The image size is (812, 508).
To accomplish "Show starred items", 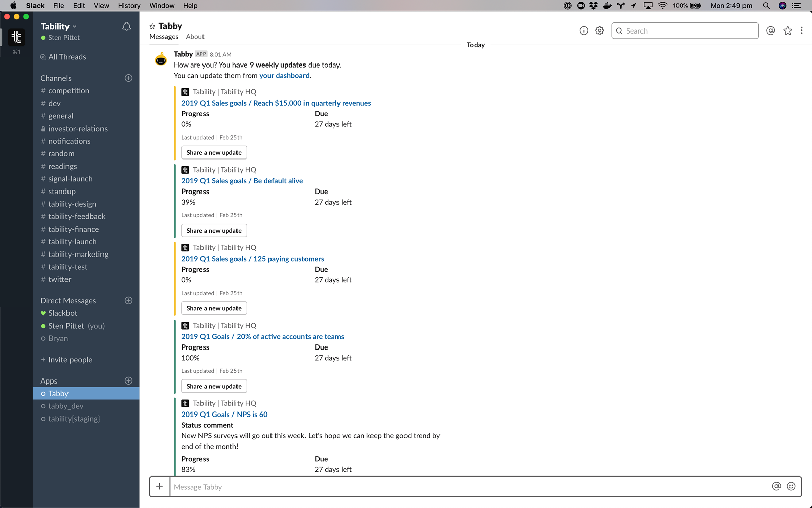I will coord(788,31).
